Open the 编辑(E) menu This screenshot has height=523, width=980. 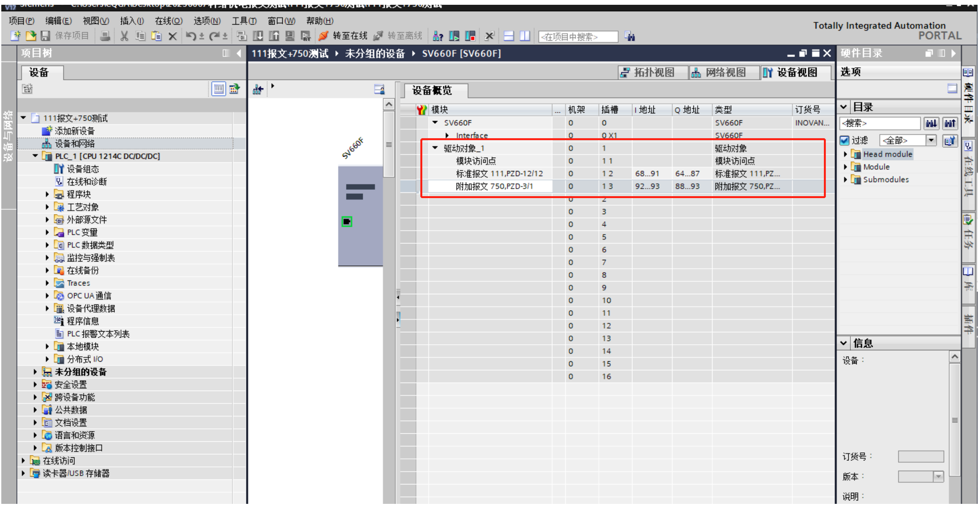point(58,21)
